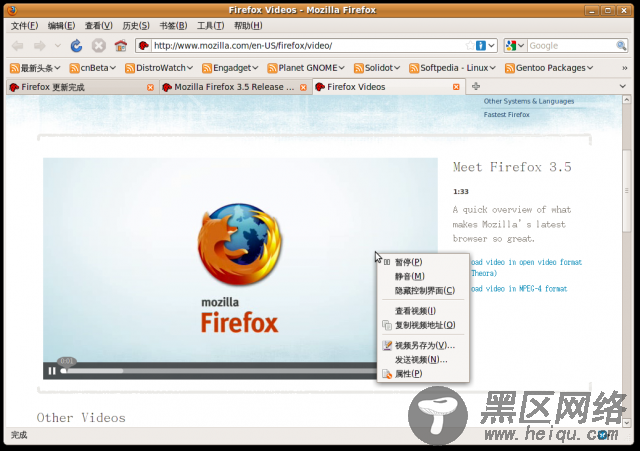Expand the Planet GNOME feed bookmark

306,68
